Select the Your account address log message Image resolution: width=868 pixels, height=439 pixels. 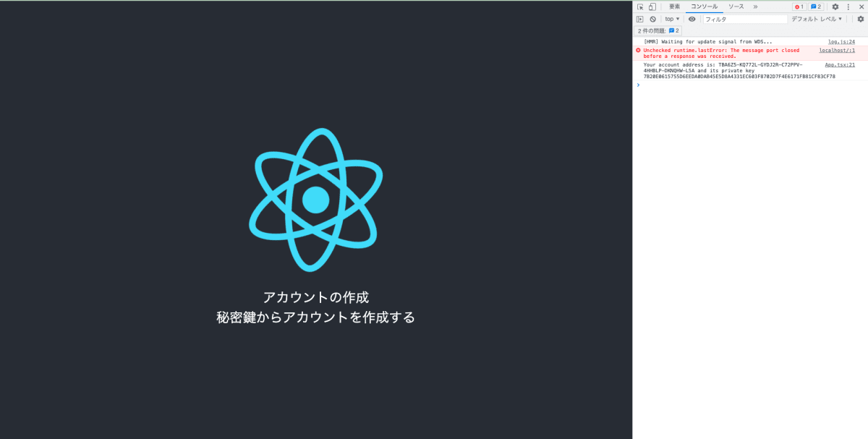tap(739, 71)
